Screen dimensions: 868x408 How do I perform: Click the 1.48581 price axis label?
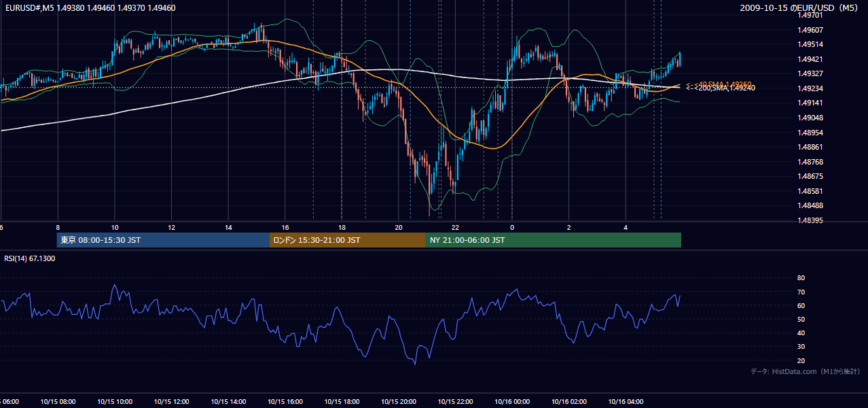point(810,191)
